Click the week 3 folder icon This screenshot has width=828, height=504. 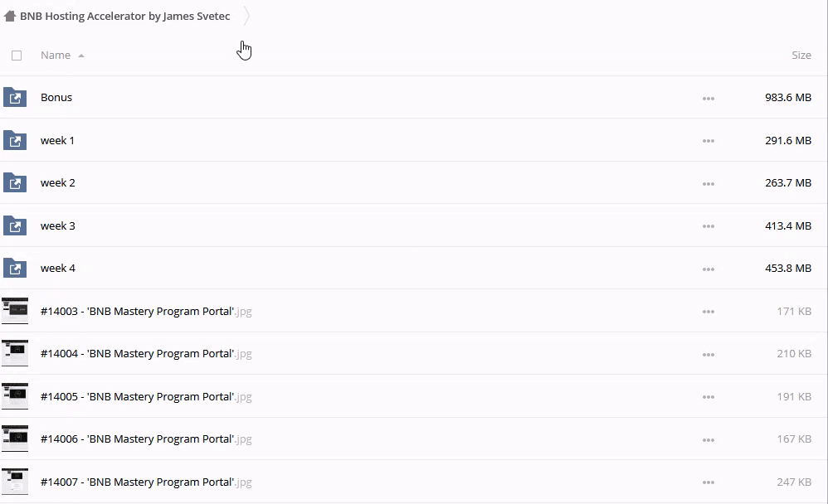(x=15, y=225)
